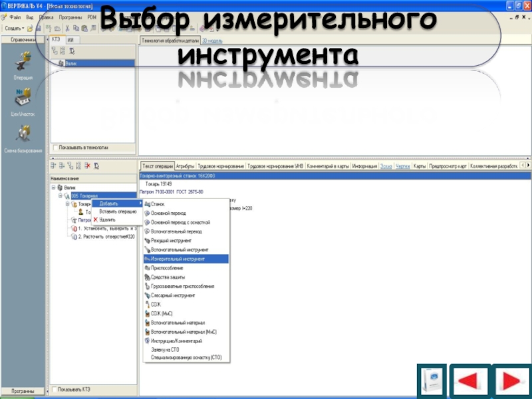Toggle the Показывать КТЭ checkbox
The width and height of the screenshot is (532, 399).
(x=55, y=390)
